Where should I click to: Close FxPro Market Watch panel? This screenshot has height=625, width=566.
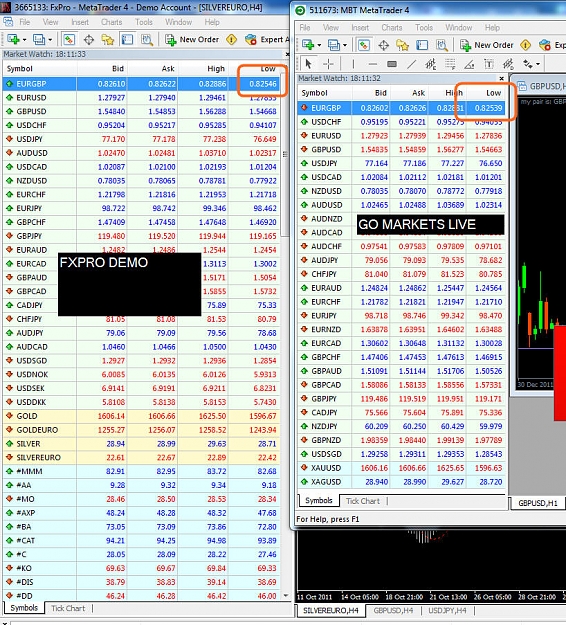pos(287,54)
